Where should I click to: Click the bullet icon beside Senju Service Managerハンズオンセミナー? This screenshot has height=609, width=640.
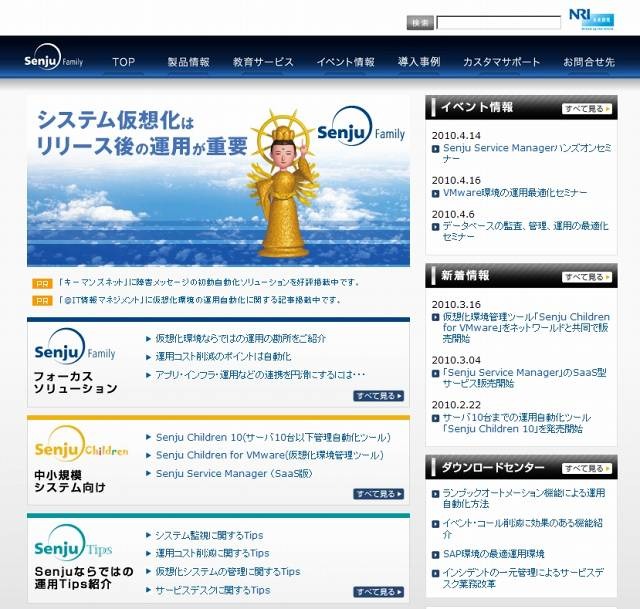(436, 149)
